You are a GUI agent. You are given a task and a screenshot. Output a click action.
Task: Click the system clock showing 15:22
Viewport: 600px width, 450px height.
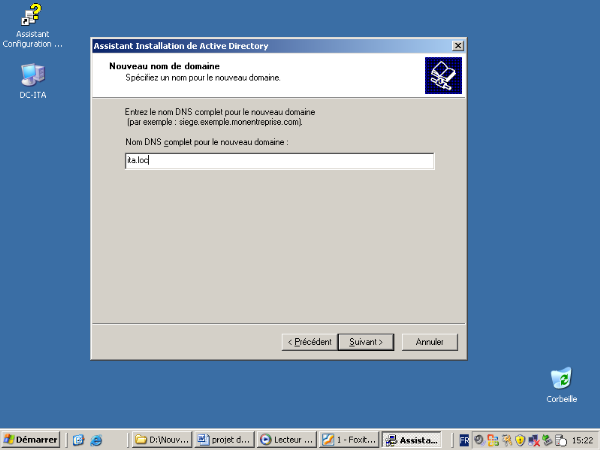[x=582, y=440]
